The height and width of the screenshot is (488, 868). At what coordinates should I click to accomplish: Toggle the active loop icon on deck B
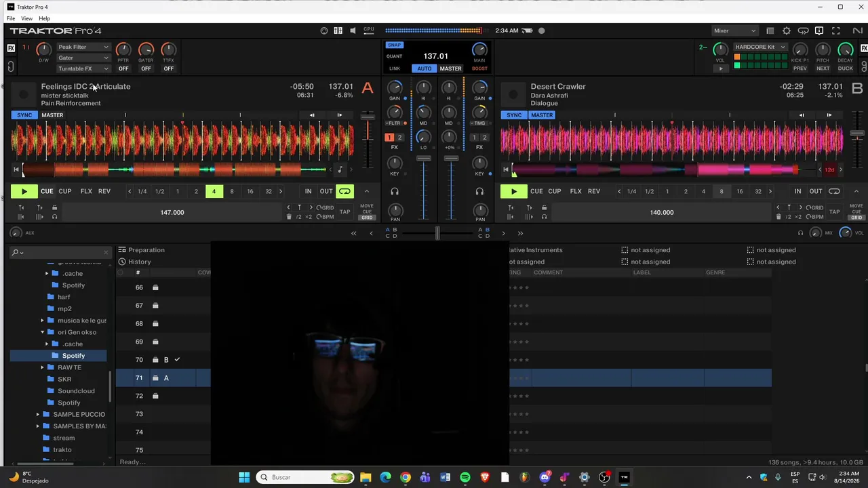point(834,191)
